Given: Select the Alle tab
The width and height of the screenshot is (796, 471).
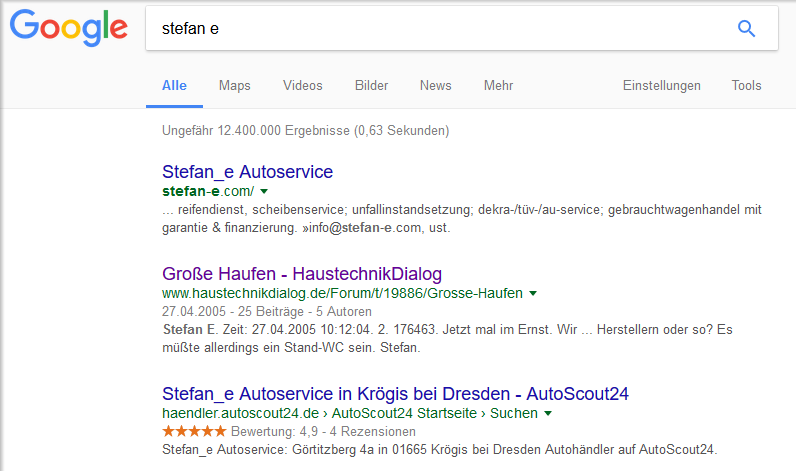Looking at the screenshot, I should coord(174,85).
